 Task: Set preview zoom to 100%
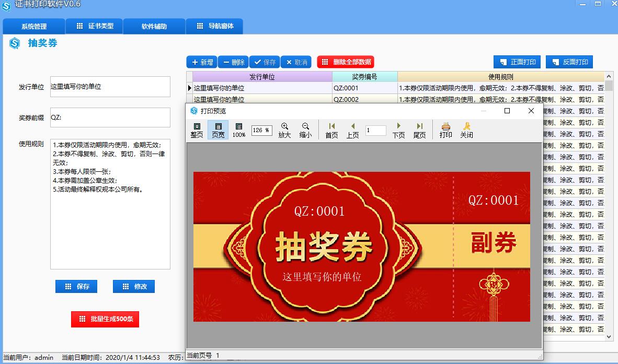[x=239, y=130]
